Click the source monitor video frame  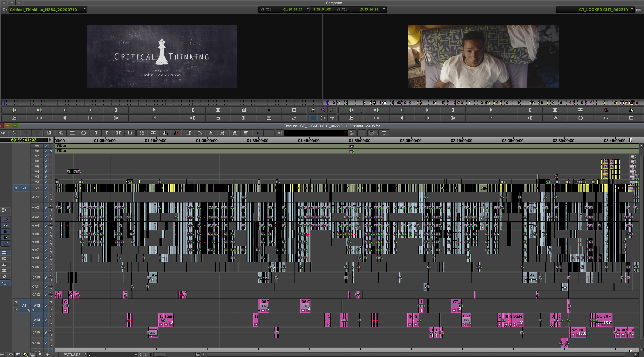[162, 57]
